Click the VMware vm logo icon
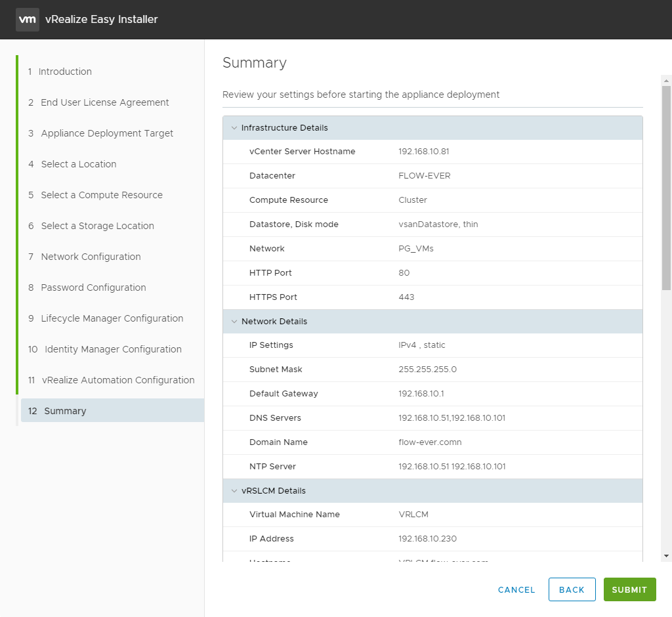Screen dimensions: 672x617 [x=28, y=19]
